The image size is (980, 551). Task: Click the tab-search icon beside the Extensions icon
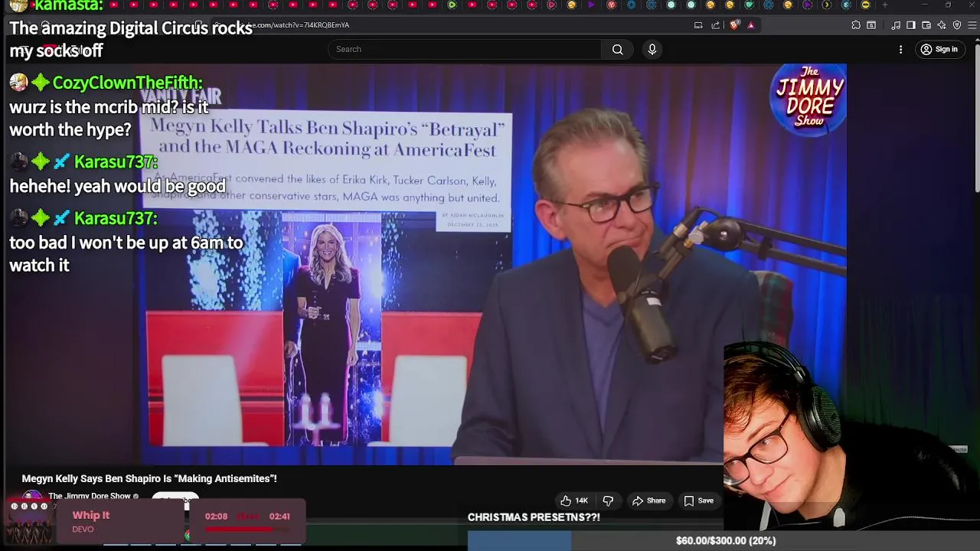pyautogui.click(x=871, y=25)
